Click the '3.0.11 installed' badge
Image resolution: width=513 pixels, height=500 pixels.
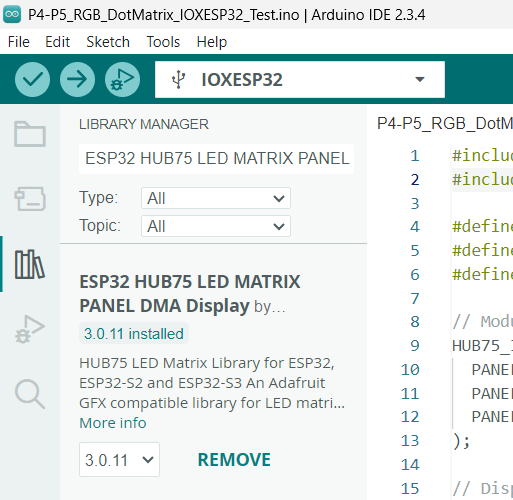(x=134, y=333)
